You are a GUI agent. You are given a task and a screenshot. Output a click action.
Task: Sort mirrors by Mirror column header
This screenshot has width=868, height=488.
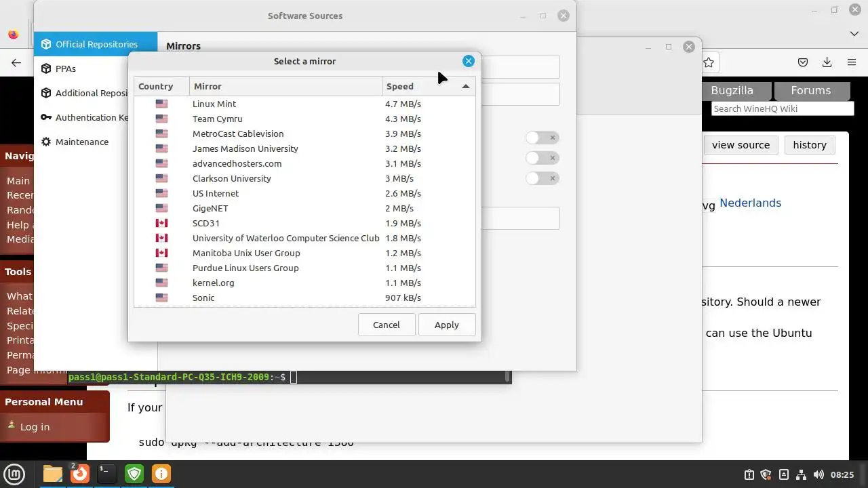pos(285,86)
